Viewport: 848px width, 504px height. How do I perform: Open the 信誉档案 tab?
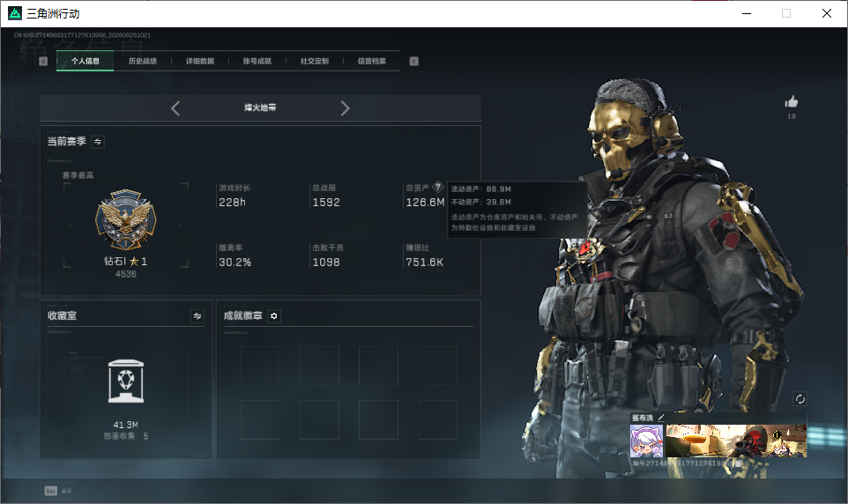pyautogui.click(x=371, y=61)
